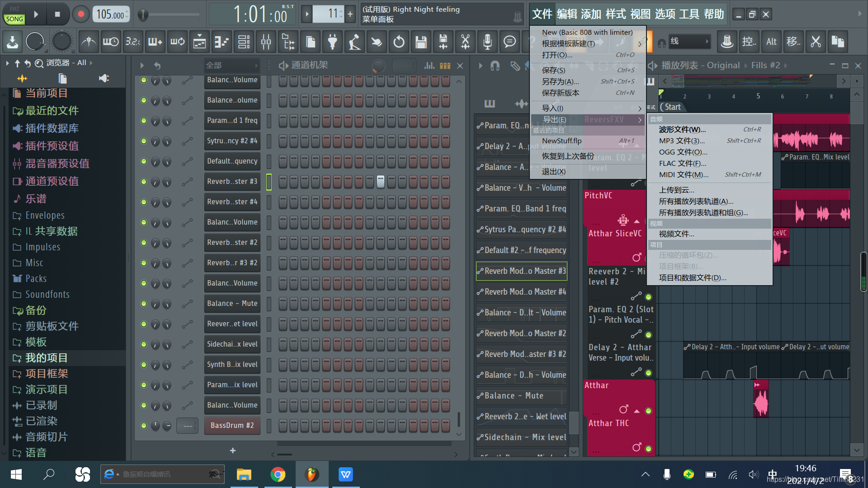Click the undo history circular arrow icon
The width and height of the screenshot is (868, 488).
(x=399, y=42)
